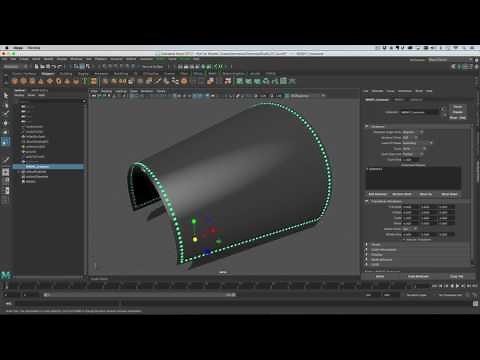
Task: Click the Copy Tab button
Action: click(457, 276)
